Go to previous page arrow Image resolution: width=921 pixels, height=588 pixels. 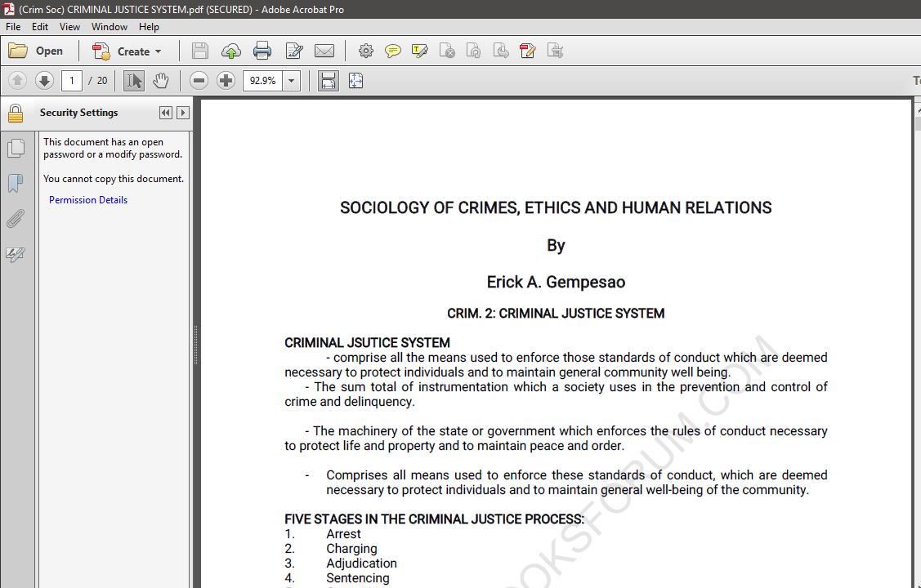point(18,80)
